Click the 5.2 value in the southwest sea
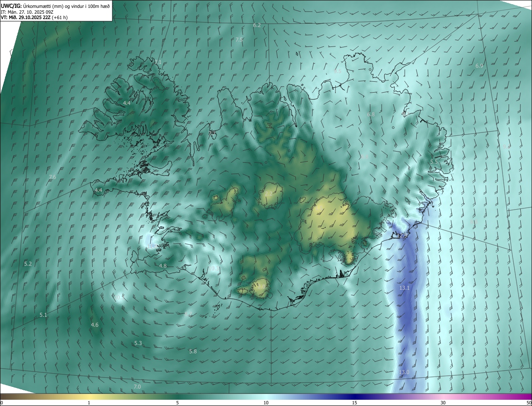 coord(28,264)
